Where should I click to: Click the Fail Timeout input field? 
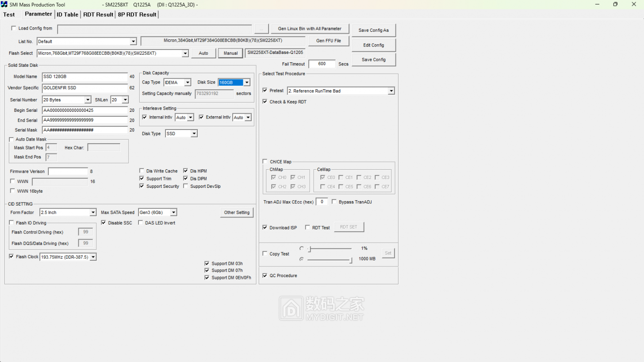coord(322,64)
